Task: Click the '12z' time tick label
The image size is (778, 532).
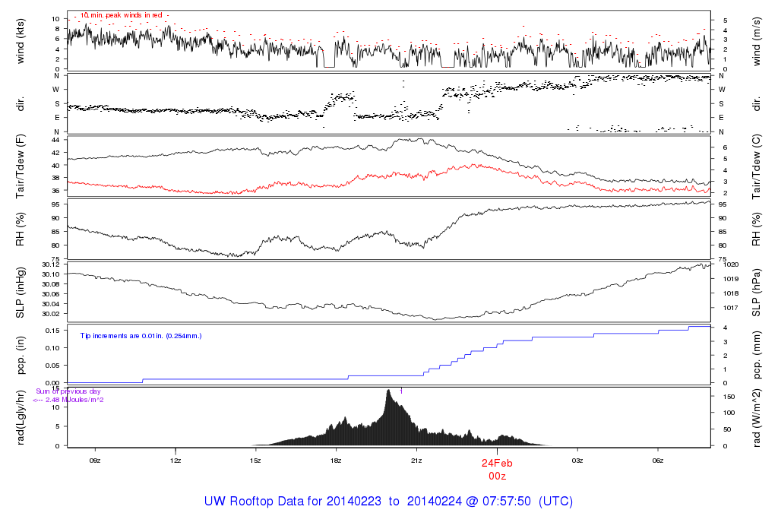Action: click(x=176, y=461)
